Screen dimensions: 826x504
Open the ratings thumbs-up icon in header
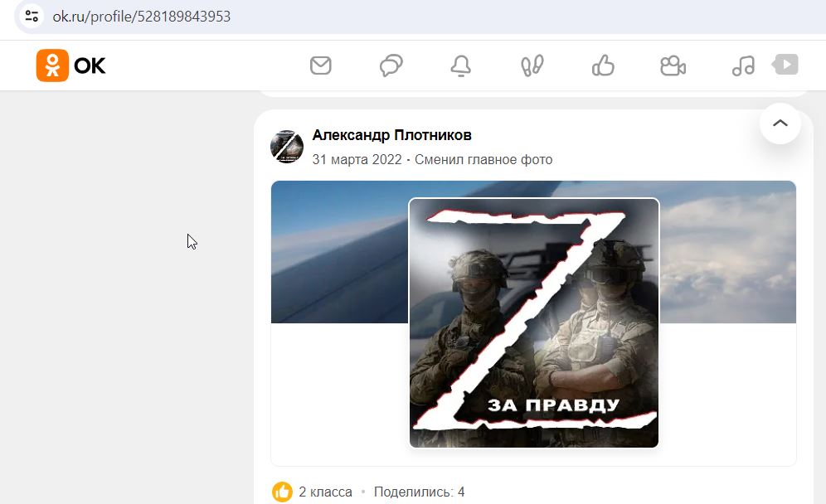(x=603, y=65)
